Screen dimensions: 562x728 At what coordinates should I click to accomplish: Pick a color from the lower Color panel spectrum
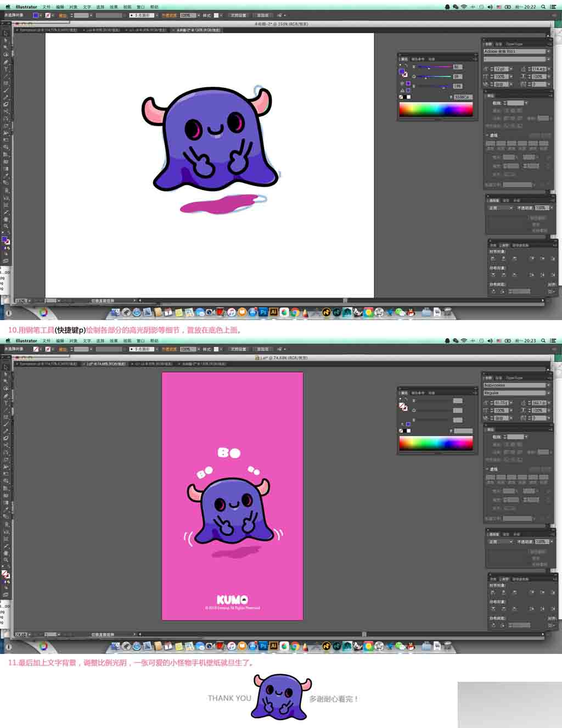pyautogui.click(x=436, y=444)
